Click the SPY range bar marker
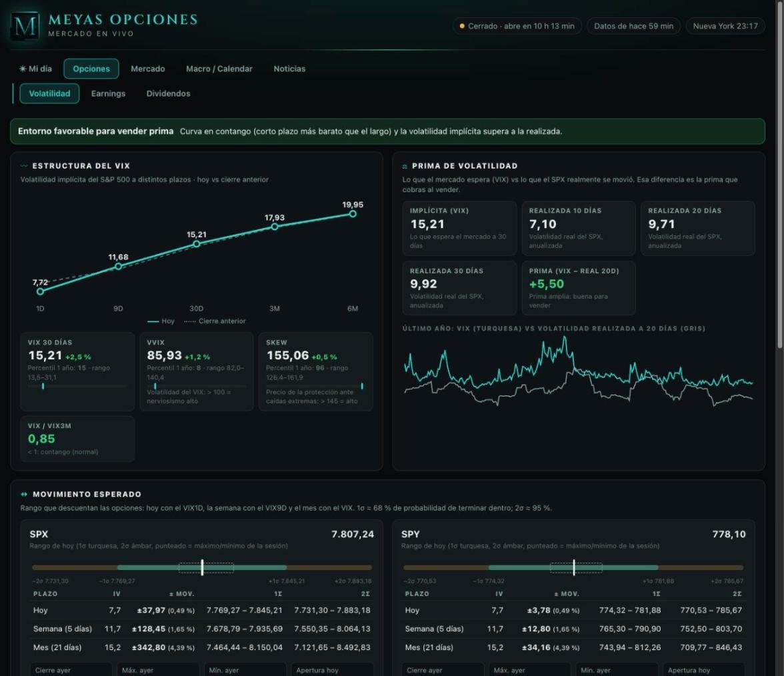784x676 pixels. point(574,567)
